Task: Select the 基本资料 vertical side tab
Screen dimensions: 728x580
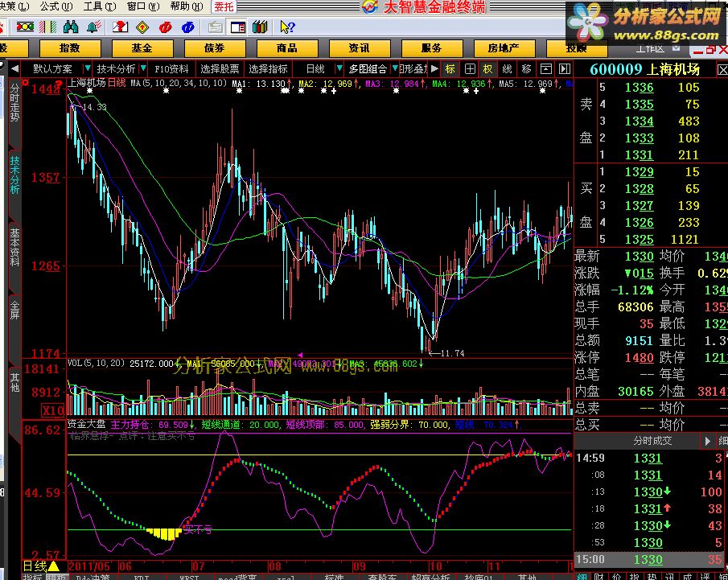Action: (x=14, y=247)
